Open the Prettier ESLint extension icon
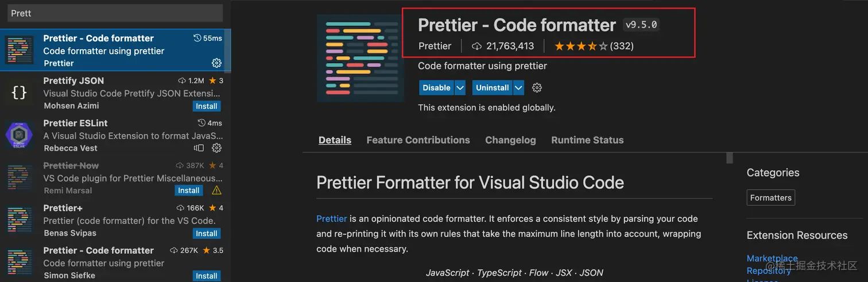This screenshot has height=282, width=868. 20,135
